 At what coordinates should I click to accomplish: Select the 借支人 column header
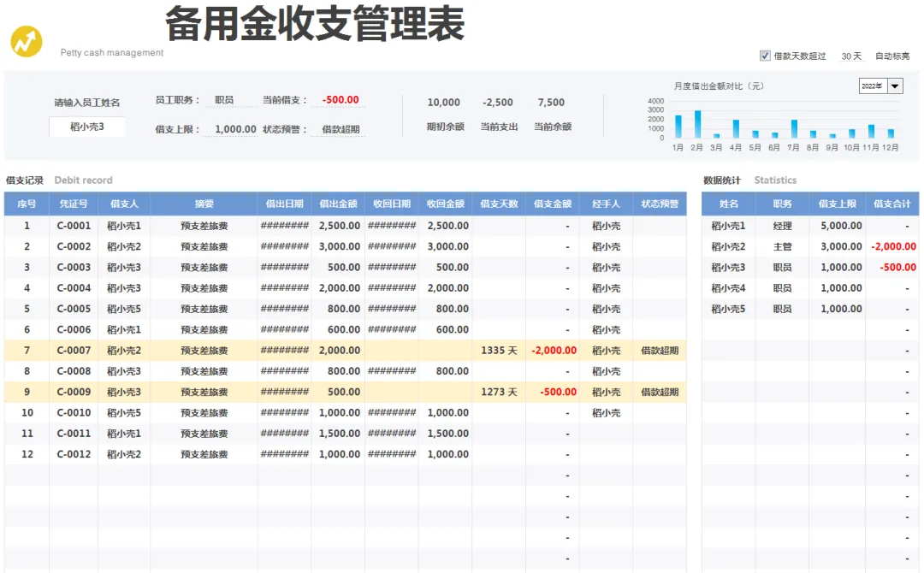124,204
